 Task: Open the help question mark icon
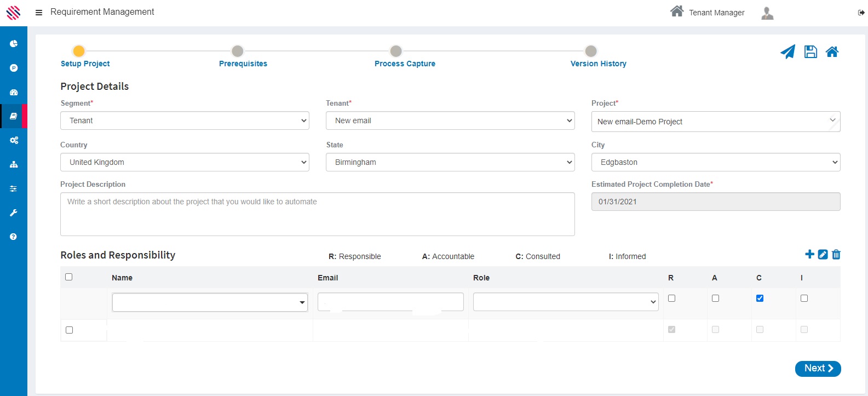14,237
